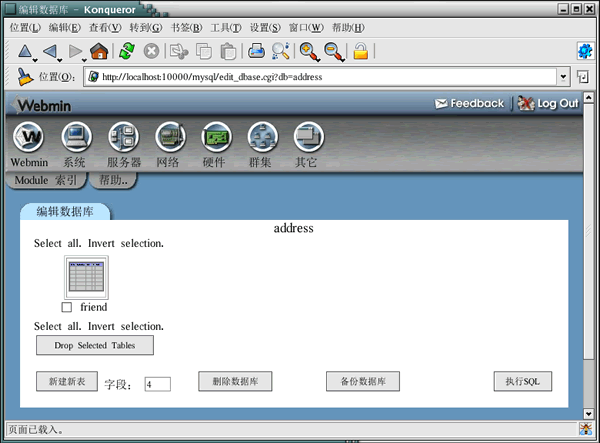Click the vertical scrollbar up arrow
Screen dimensions: 600x443
click(x=588, y=97)
